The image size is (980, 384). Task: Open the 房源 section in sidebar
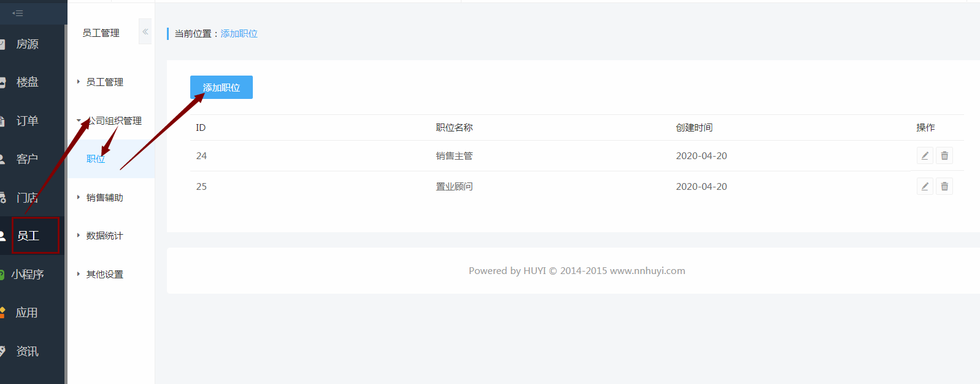27,44
